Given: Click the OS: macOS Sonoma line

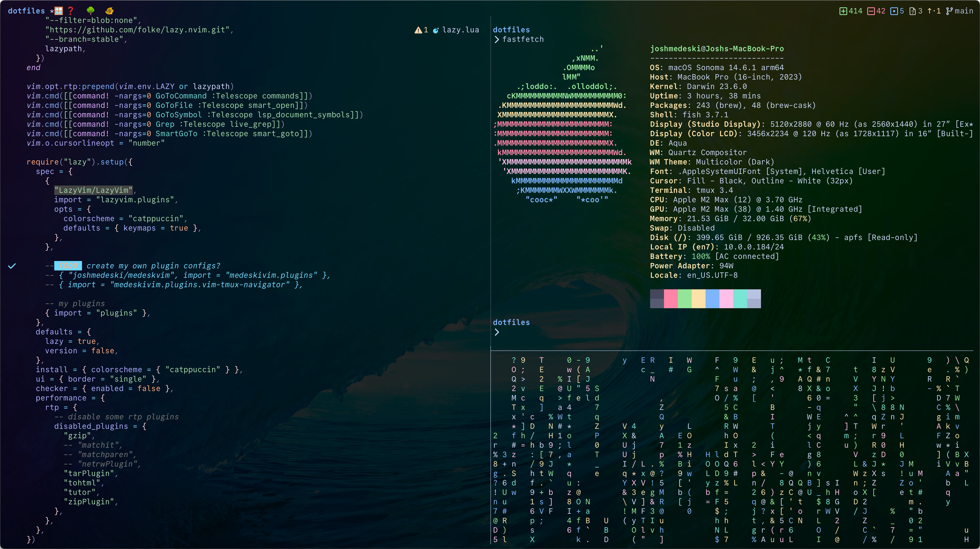Looking at the screenshot, I should click(717, 67).
